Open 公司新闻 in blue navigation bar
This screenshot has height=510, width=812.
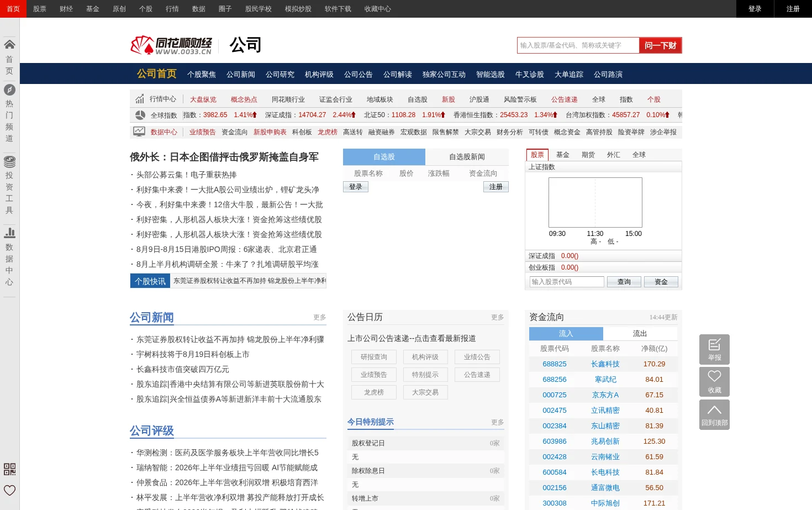[241, 75]
